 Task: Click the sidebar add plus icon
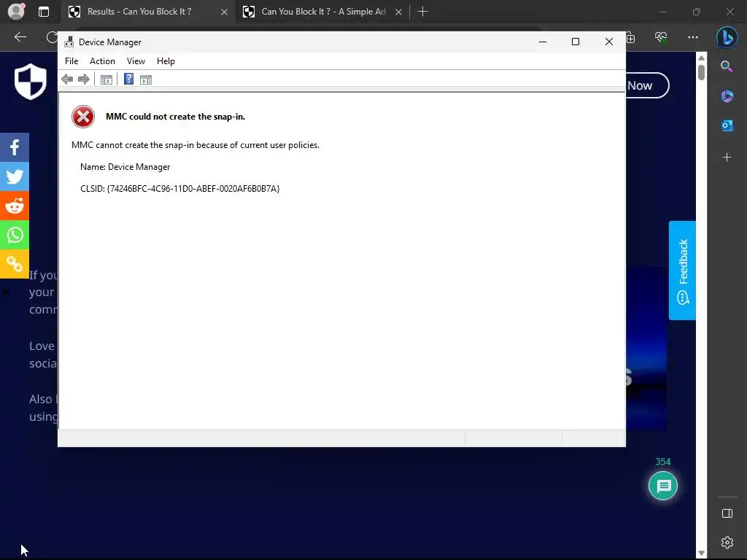[727, 157]
